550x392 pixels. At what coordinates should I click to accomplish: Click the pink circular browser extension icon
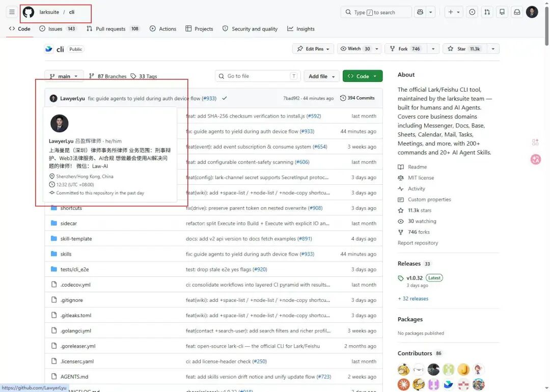(536, 159)
